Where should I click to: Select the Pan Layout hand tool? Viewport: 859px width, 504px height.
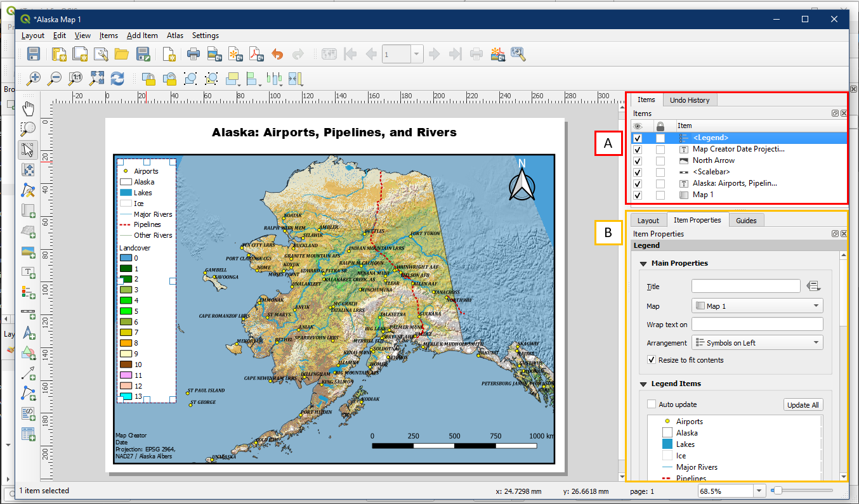(28, 108)
